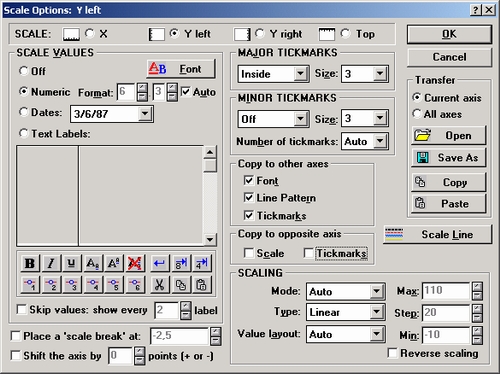Toggle italic formatting for text labels
Screen dimensions: 500x374
51,263
